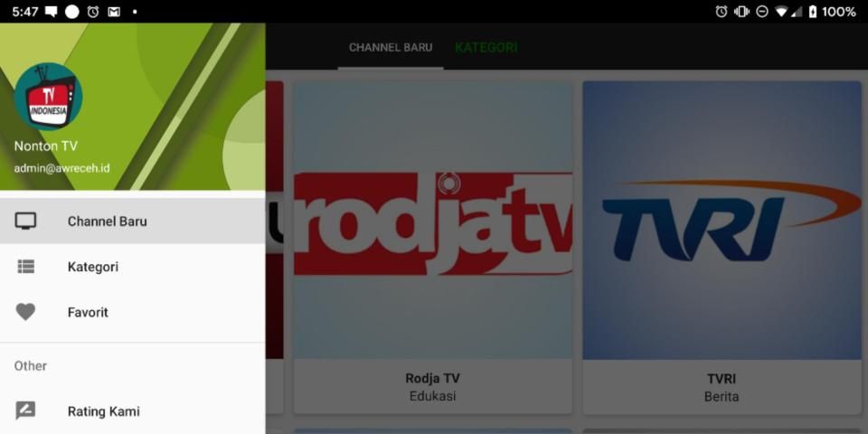Open Kategori from the drawer menu
868x434 pixels.
(93, 267)
